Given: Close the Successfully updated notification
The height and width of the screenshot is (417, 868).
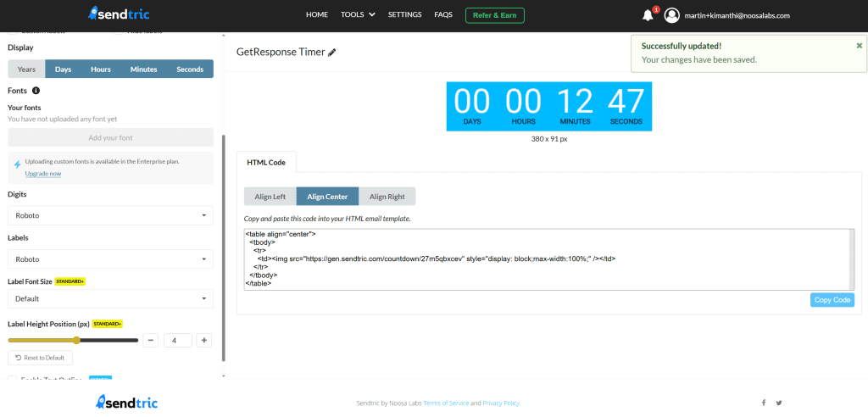Looking at the screenshot, I should [x=860, y=46].
